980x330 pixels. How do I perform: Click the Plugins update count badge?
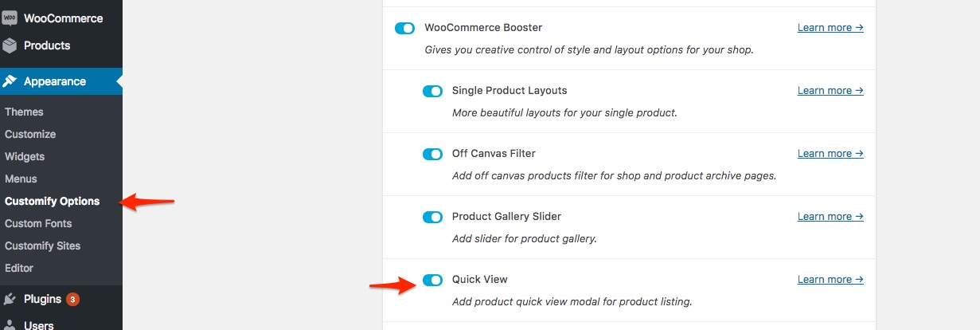coord(72,300)
